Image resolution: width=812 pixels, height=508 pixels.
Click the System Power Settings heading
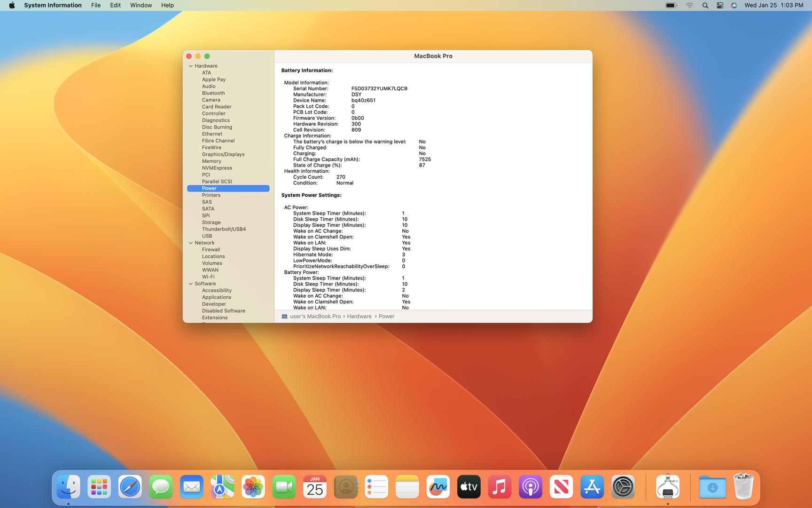tap(311, 195)
